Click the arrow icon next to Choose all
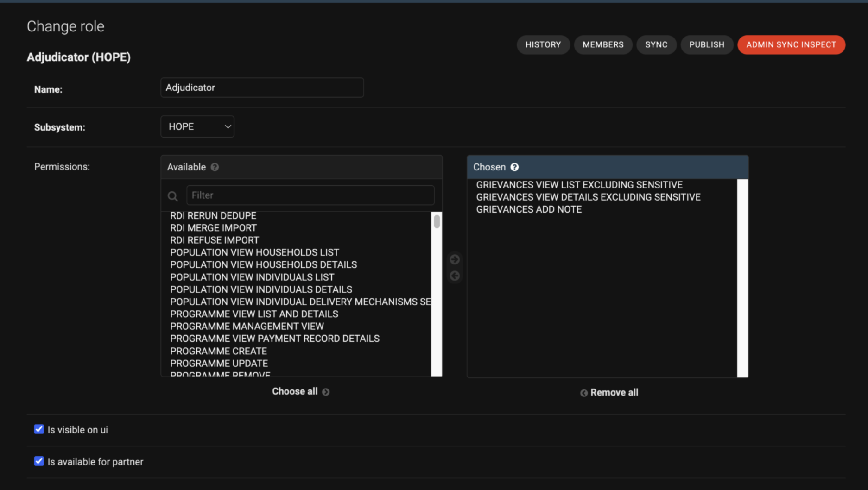 [326, 392]
